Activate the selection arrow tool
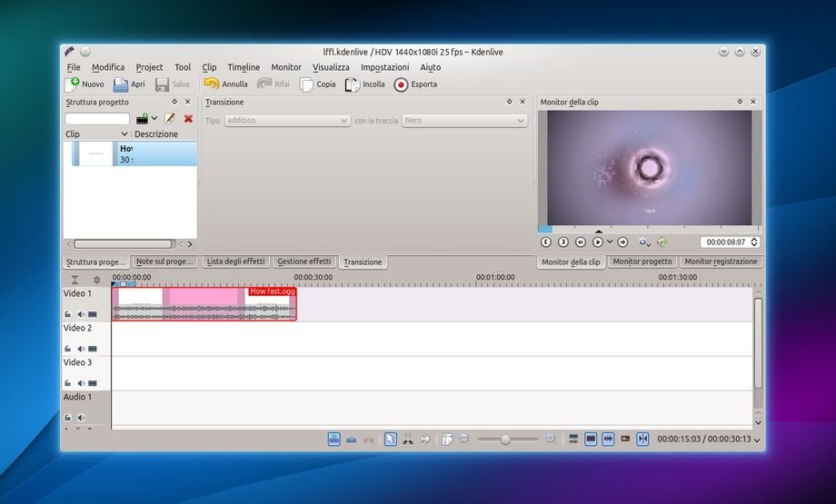The height and width of the screenshot is (504, 836). 390,440
